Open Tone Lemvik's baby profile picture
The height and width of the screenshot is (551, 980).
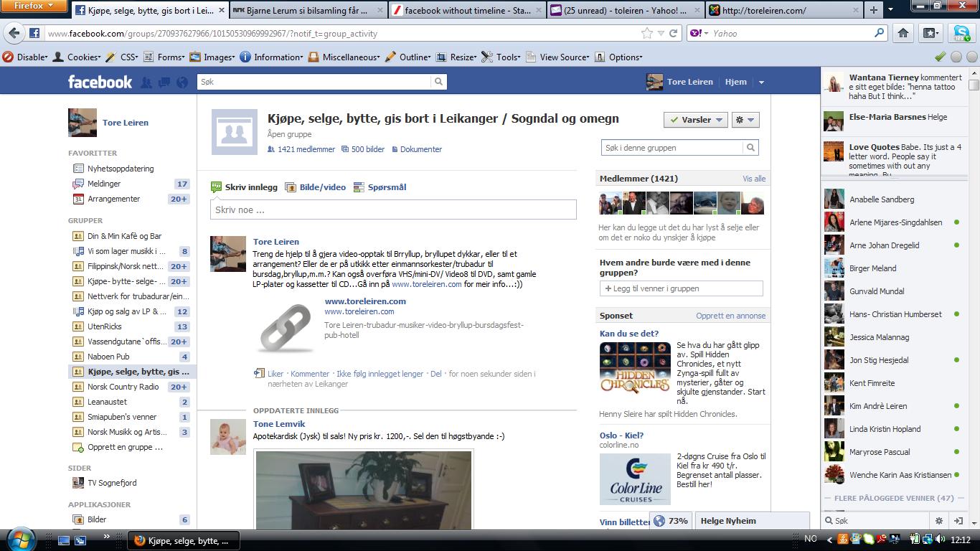228,437
